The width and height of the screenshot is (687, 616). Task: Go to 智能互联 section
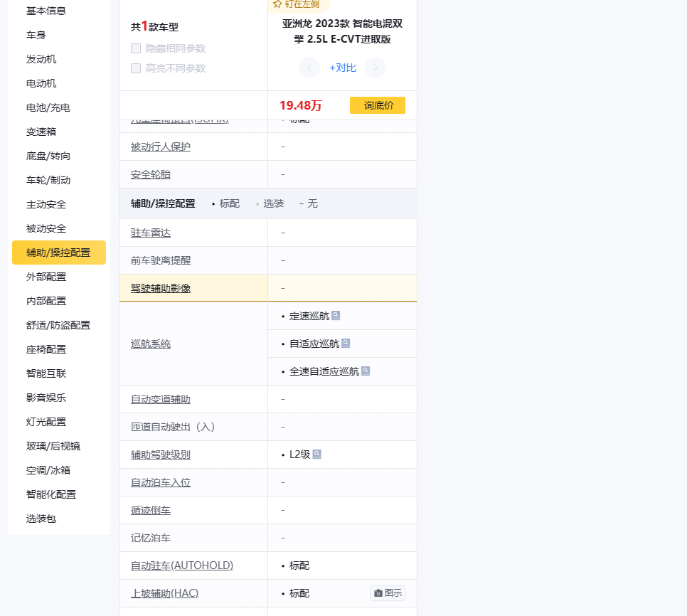pos(46,373)
